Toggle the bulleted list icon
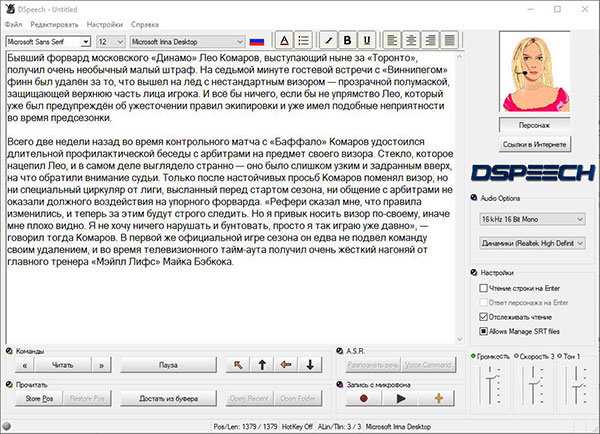The image size is (600, 434). (x=303, y=40)
